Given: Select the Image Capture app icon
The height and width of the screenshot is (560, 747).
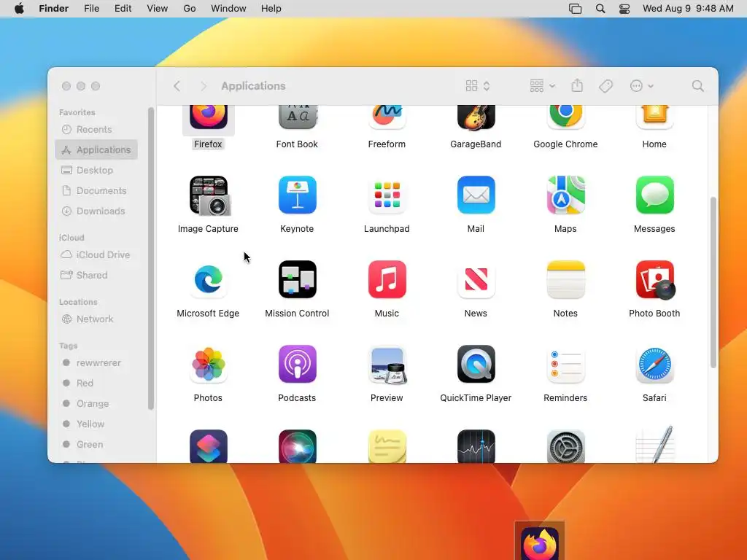Looking at the screenshot, I should pyautogui.click(x=209, y=195).
